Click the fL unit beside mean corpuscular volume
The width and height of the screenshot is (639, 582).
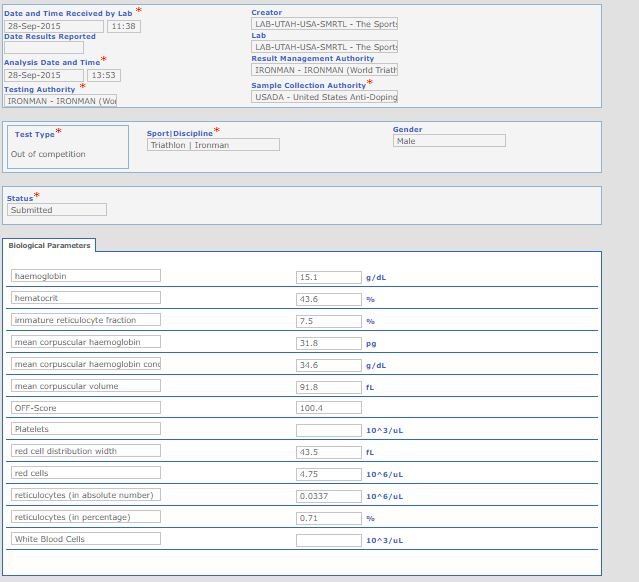[370, 388]
